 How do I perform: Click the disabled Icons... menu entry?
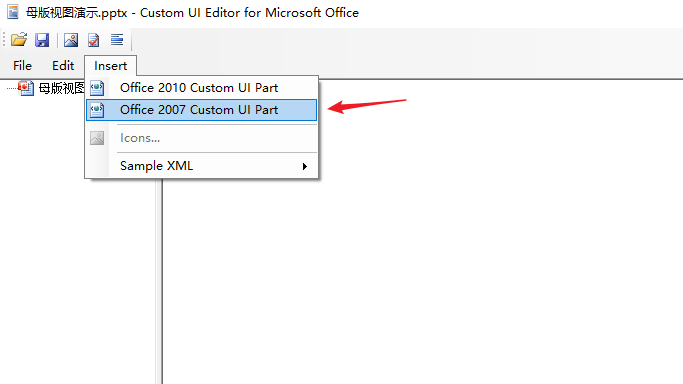tap(201, 138)
